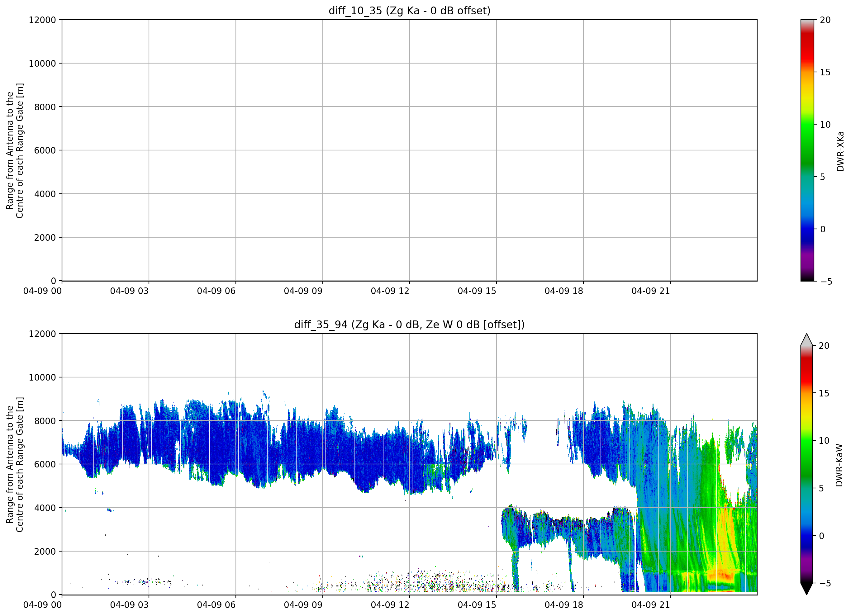
Task: Click the DWR-XKa colorbar label
Action: tap(840, 151)
